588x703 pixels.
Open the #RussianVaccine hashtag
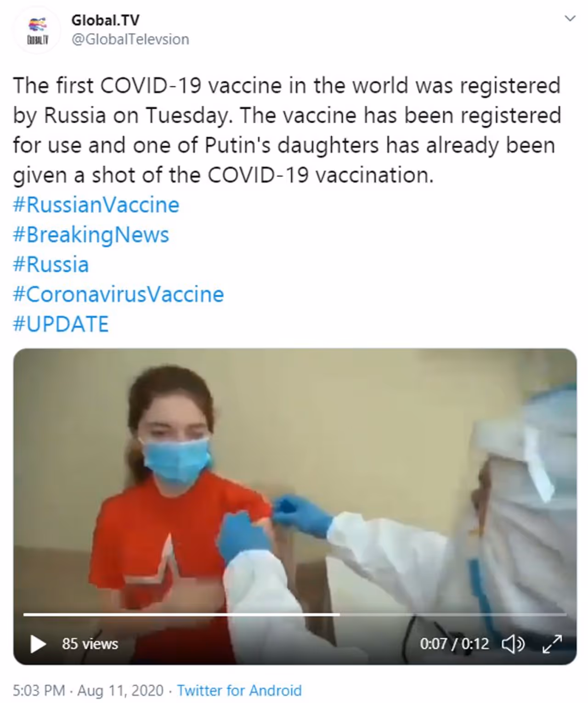tap(96, 205)
